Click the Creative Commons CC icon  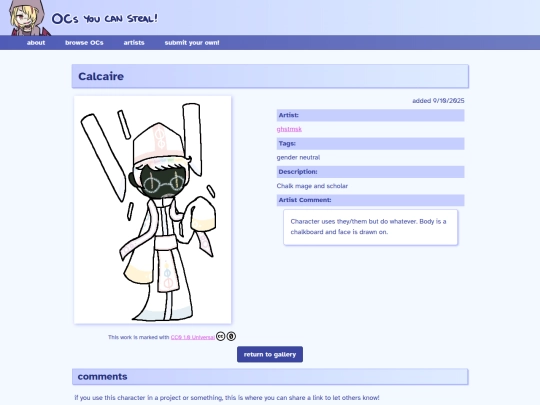[x=220, y=336]
